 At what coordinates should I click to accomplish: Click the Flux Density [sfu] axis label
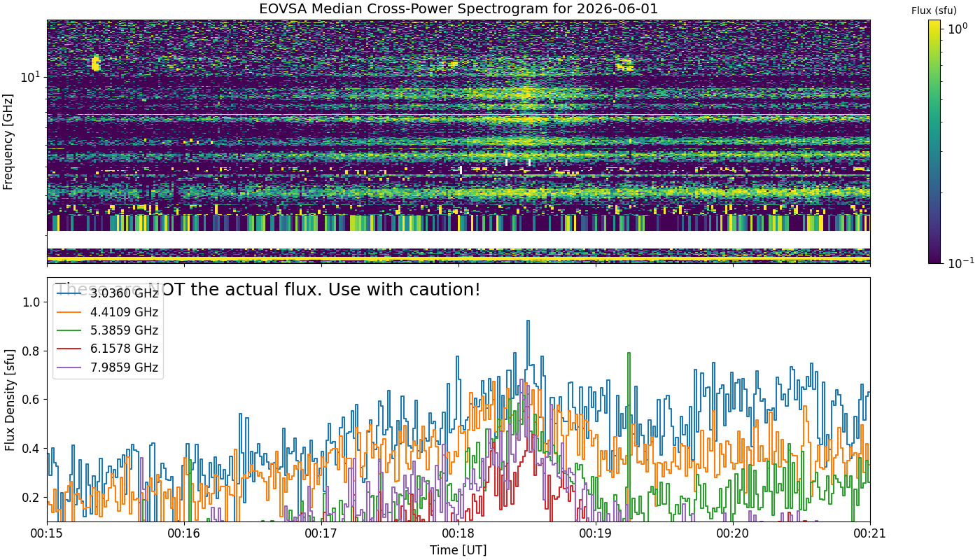click(10, 400)
